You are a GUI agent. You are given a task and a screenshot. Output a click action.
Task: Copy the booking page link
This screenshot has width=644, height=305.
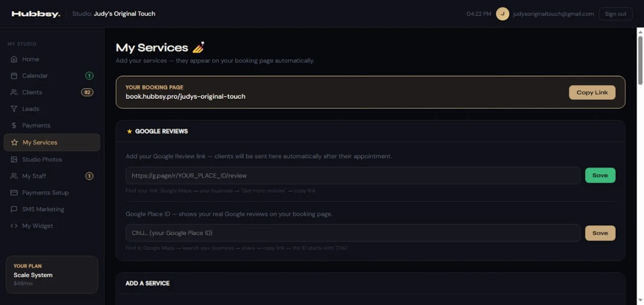click(x=592, y=92)
